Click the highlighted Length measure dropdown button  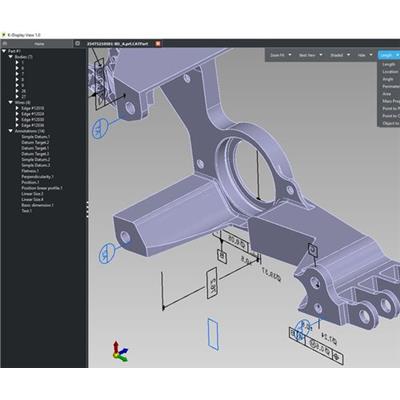[389, 55]
